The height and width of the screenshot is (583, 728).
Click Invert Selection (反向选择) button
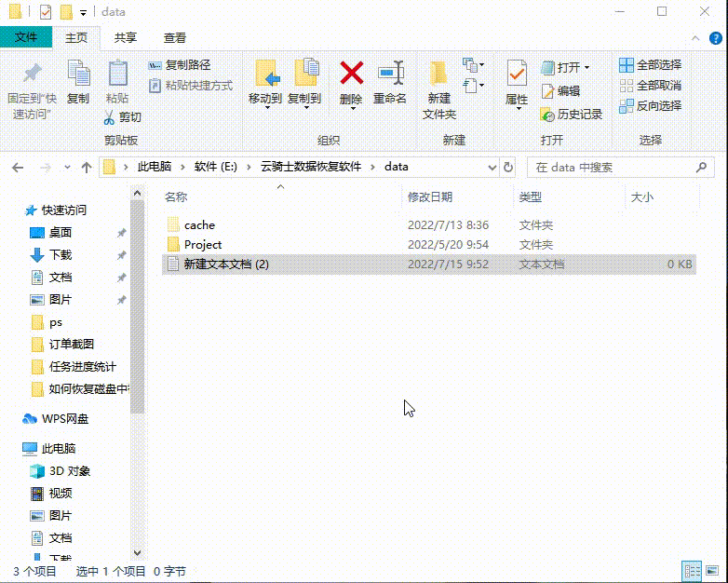pyautogui.click(x=650, y=105)
